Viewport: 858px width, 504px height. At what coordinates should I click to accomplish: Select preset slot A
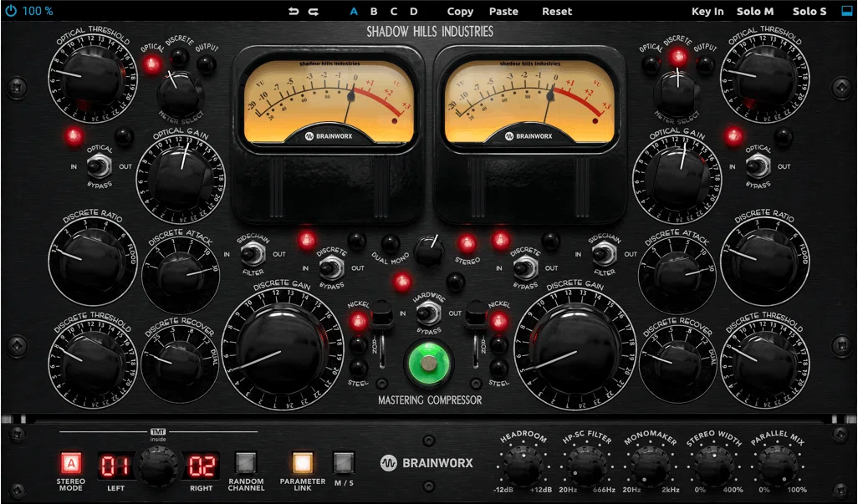(x=354, y=11)
